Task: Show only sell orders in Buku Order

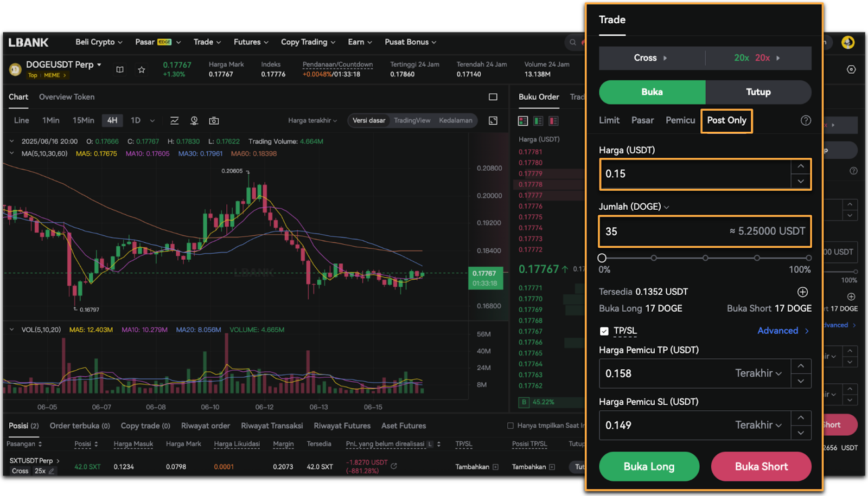Action: (x=554, y=121)
